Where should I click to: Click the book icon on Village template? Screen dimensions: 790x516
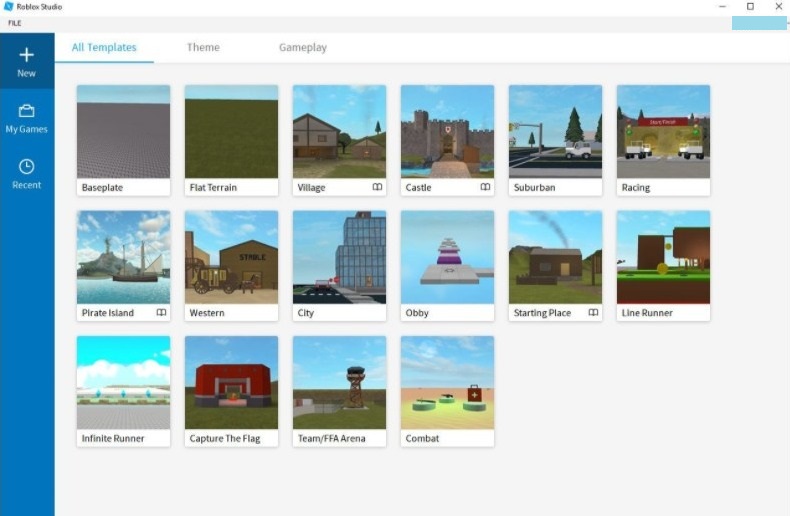click(x=377, y=187)
